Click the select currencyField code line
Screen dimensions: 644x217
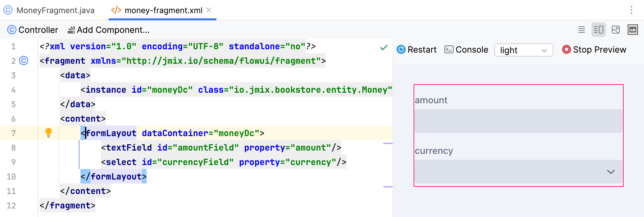(224, 162)
